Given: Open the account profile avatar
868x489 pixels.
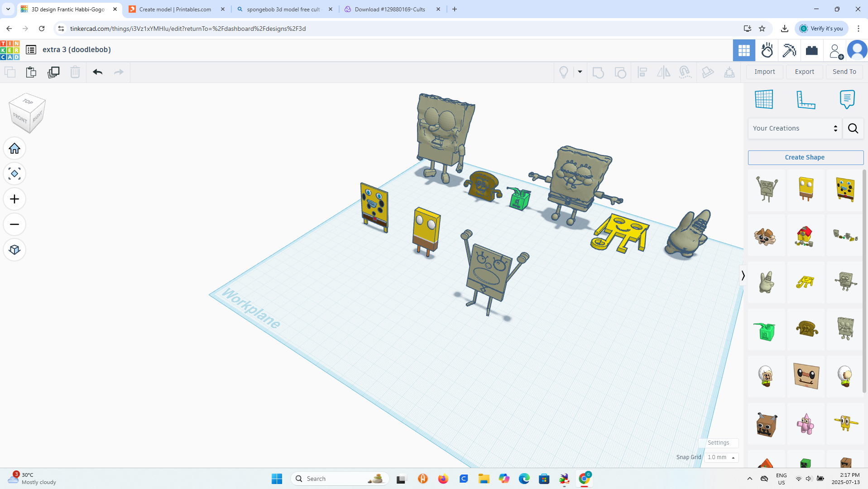Looking at the screenshot, I should coord(857,50).
